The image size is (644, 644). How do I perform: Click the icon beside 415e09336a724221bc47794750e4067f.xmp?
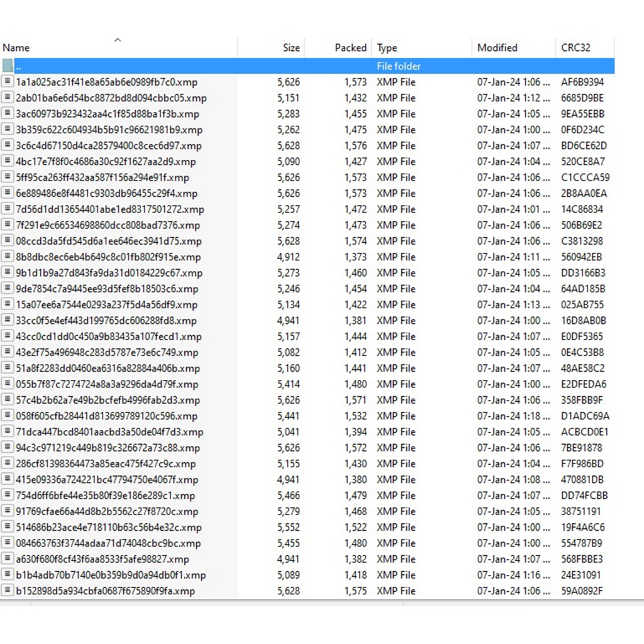(8, 479)
